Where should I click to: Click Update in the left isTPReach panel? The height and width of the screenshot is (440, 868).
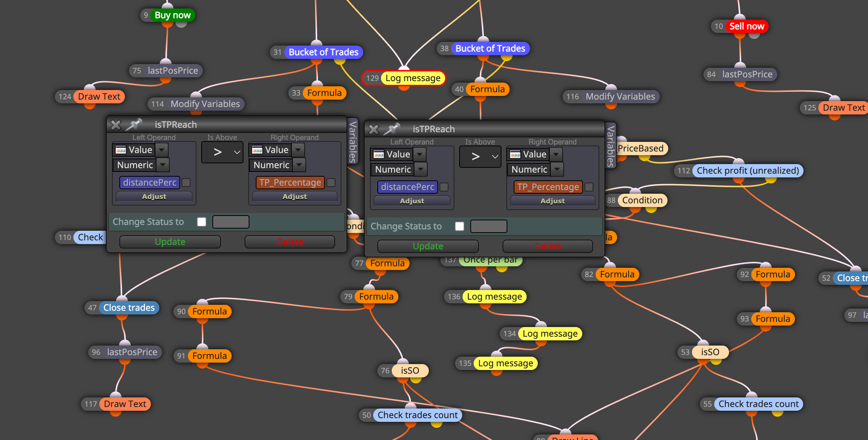[170, 242]
